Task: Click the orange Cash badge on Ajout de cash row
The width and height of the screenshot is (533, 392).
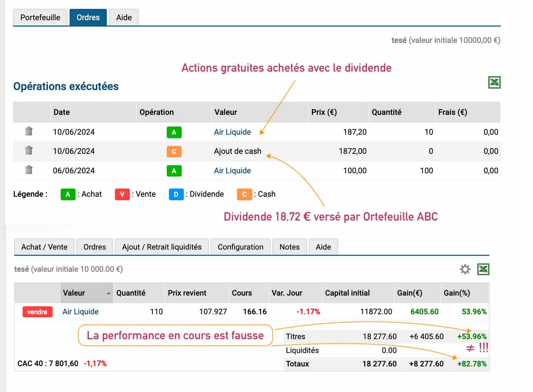Action: pos(174,151)
